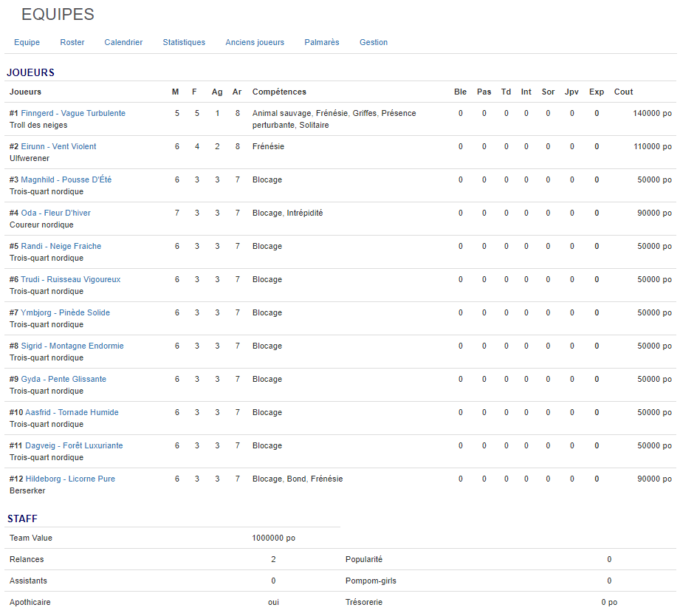
Task: Click Trudi - Ruisseau Vigoureux link
Action: coord(71,279)
